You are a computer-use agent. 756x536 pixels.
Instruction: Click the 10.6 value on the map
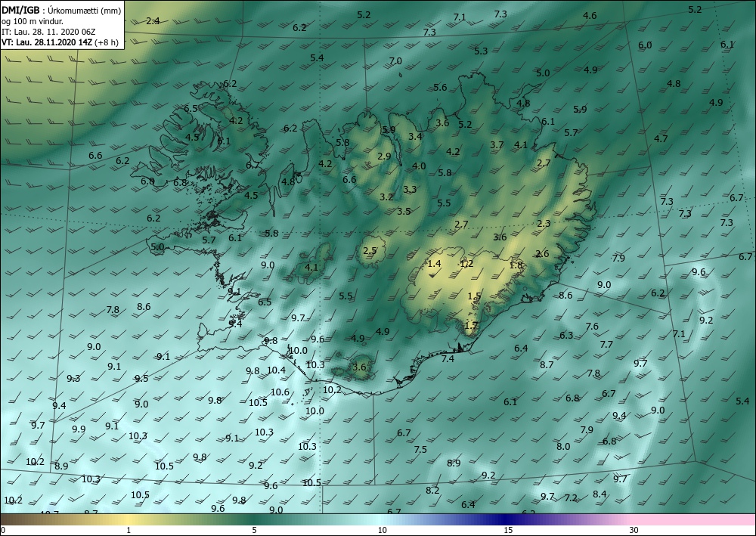[280, 392]
